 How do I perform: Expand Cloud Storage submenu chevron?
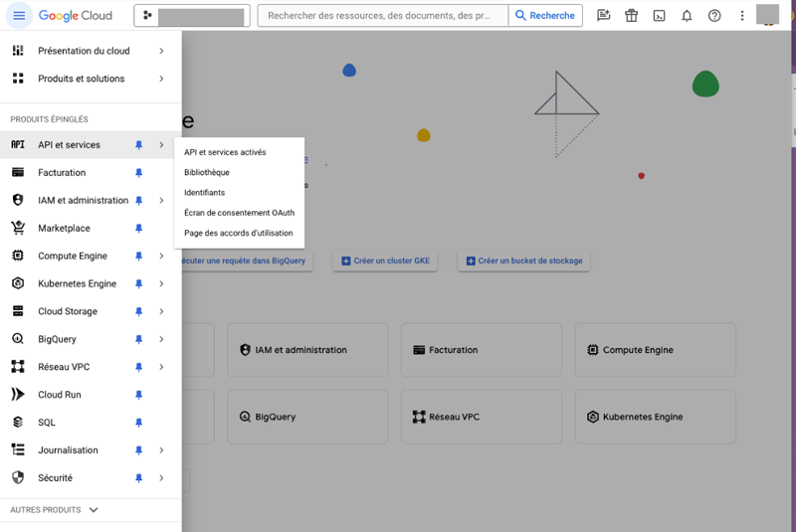point(161,311)
